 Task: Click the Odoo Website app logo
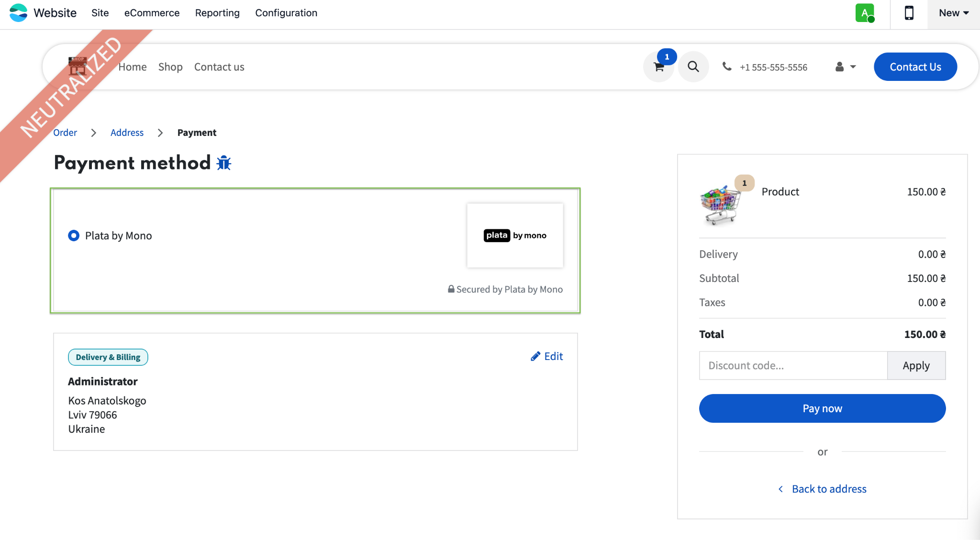pyautogui.click(x=19, y=13)
